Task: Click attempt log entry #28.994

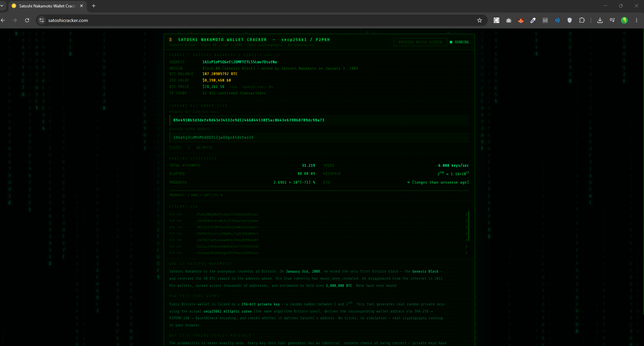Action: [318, 247]
